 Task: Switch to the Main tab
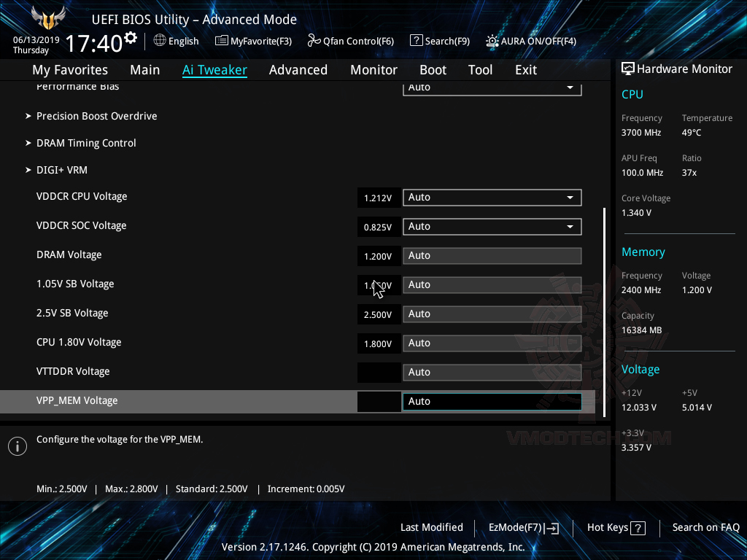pyautogui.click(x=145, y=70)
